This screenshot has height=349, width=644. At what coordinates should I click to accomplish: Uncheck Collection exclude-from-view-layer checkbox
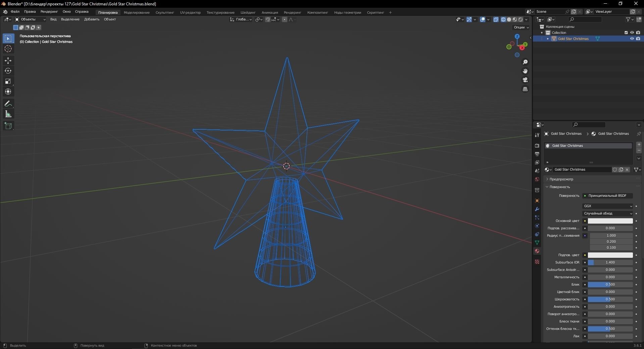pyautogui.click(x=626, y=33)
